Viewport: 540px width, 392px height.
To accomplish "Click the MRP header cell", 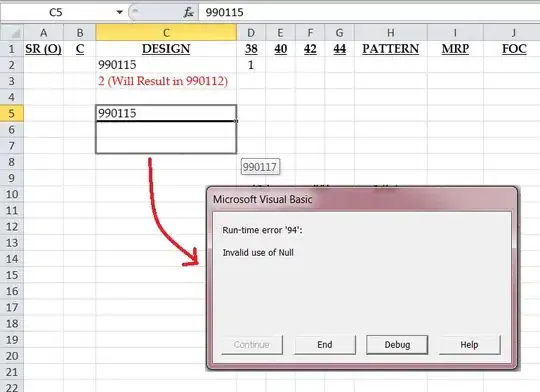I will point(455,49).
